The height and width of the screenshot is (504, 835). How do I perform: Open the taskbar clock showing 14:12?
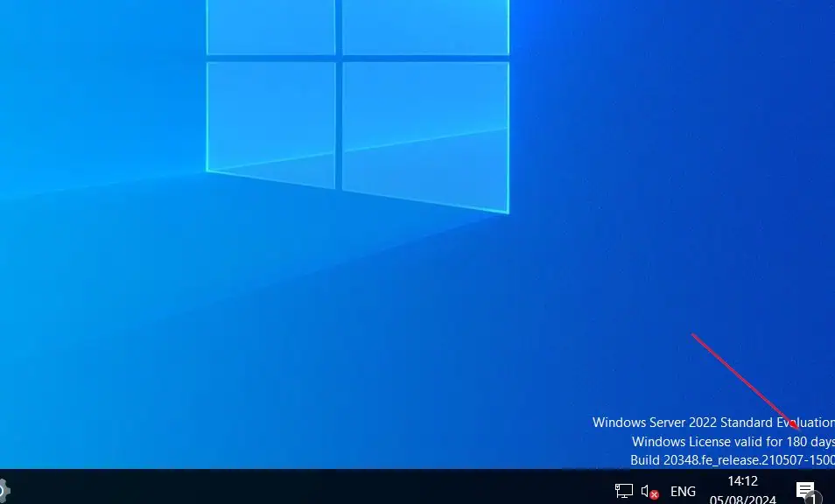[x=743, y=490]
